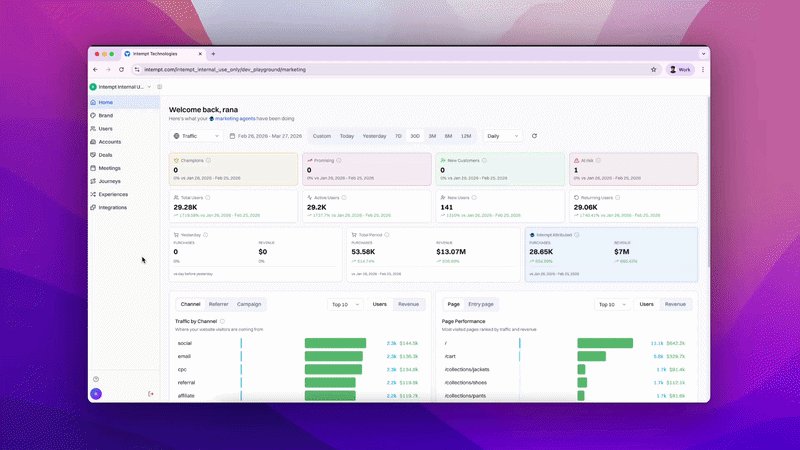Select the 7D range
Screen dimensions: 800x450
tap(398, 136)
